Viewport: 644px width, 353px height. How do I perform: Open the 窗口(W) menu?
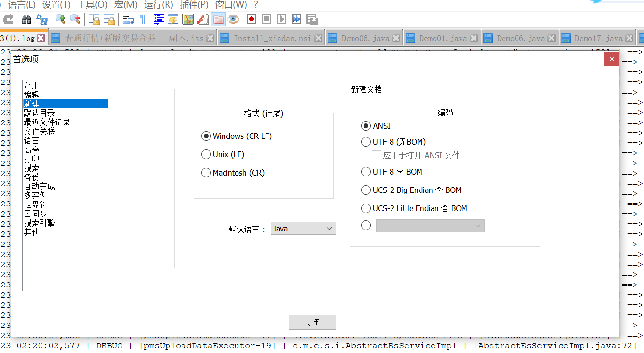click(231, 5)
